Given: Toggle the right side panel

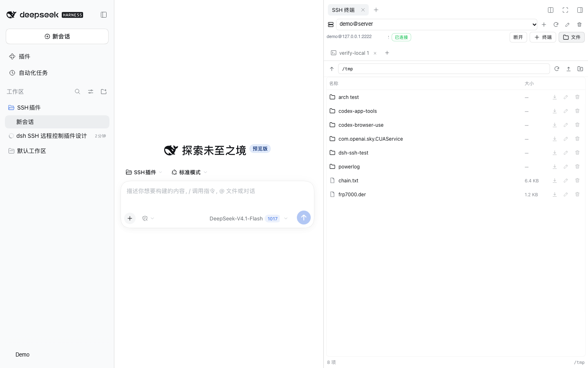Looking at the screenshot, I should (580, 10).
